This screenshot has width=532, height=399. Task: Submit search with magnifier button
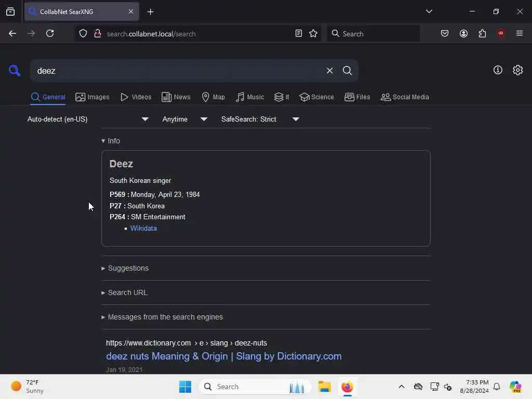pyautogui.click(x=347, y=71)
